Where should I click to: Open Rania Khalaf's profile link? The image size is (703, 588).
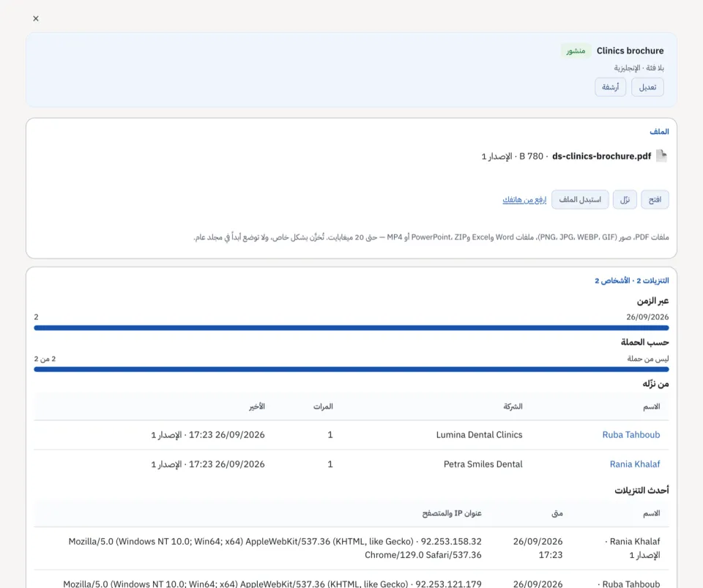pos(634,464)
